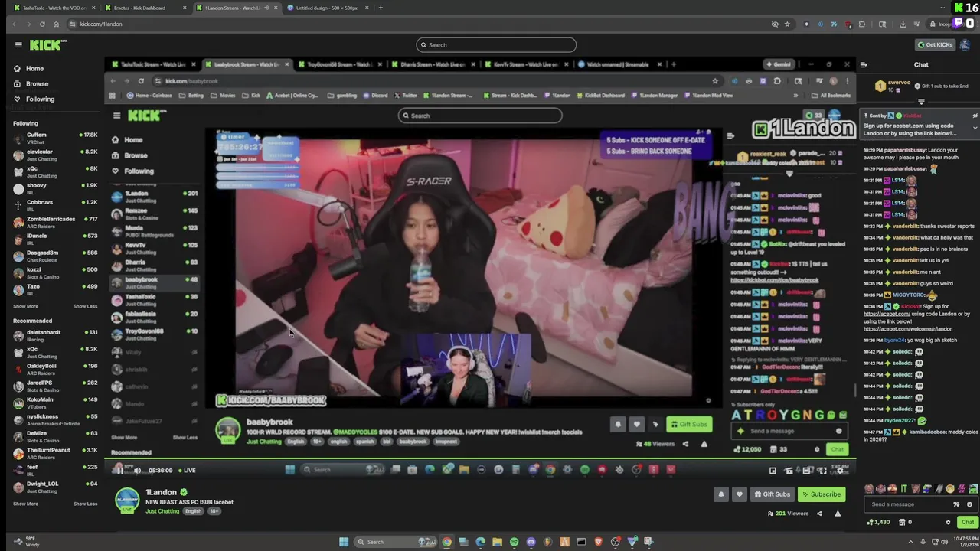980x551 pixels.
Task: Toggle follow heart for 1Landon
Action: [739, 494]
